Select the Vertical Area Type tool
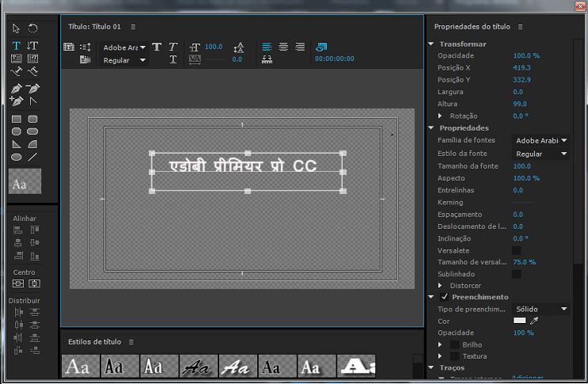This screenshot has height=384, width=588. click(x=32, y=59)
